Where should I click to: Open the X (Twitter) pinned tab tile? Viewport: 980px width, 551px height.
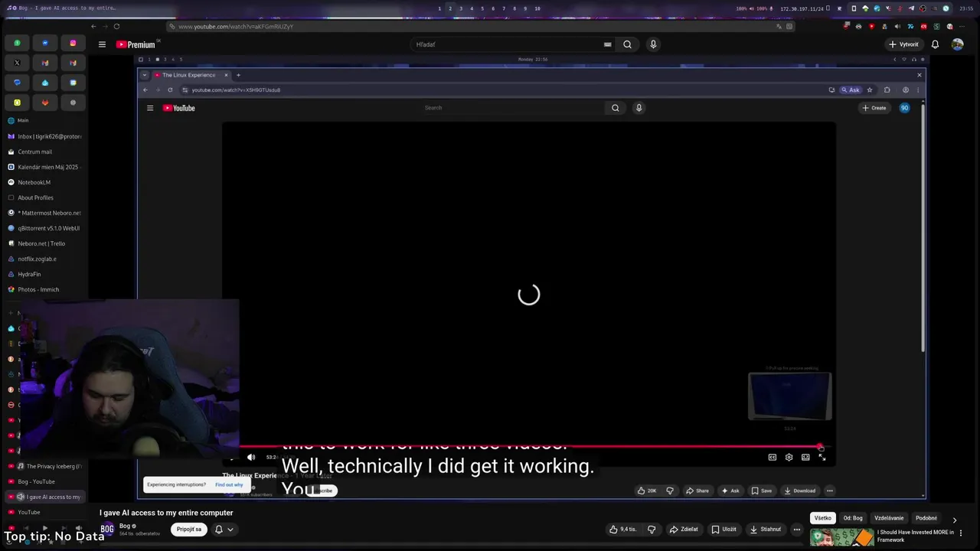click(x=17, y=63)
